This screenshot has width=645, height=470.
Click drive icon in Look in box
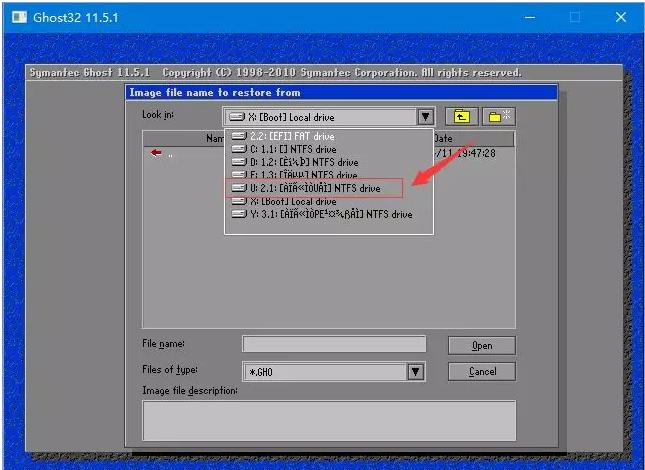pos(237,117)
